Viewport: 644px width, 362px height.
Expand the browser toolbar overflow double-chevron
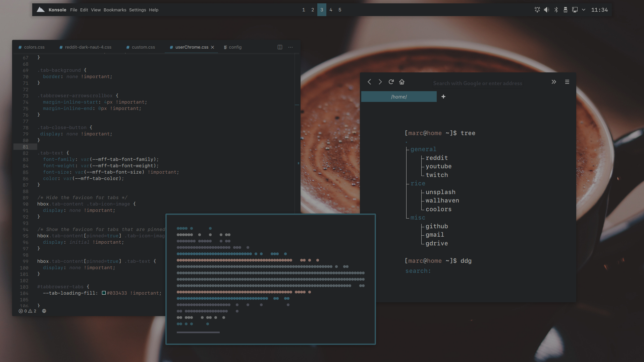[554, 81]
